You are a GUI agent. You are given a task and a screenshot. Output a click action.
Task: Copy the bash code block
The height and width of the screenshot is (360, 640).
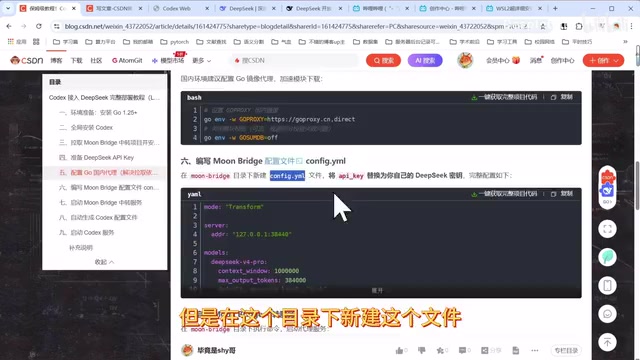tap(562, 97)
